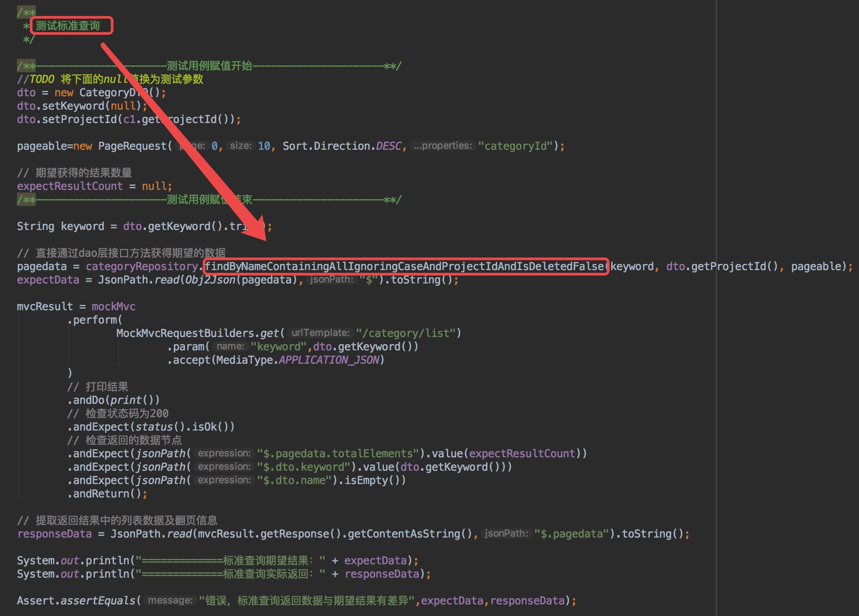Click the findByNameContainingAllIgnoringCaseAndProjectIdAndIsDeletedFalse method name
The width and height of the screenshot is (859, 616).
point(405,267)
